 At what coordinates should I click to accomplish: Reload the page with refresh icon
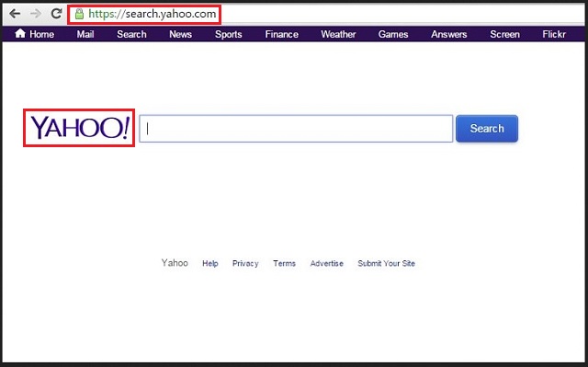tap(56, 14)
